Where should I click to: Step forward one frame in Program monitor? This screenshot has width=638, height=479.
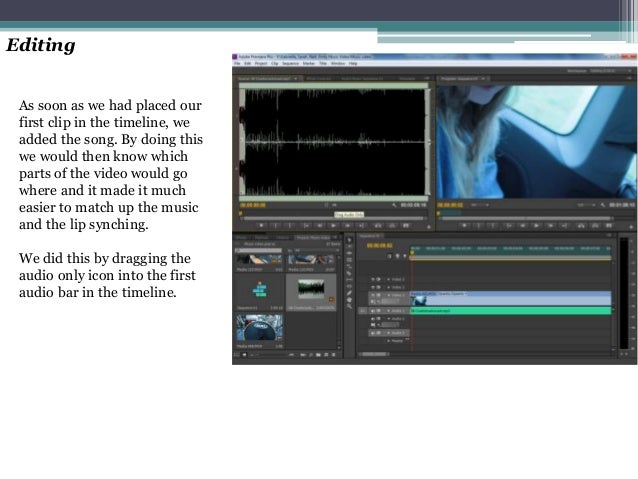(x=551, y=225)
